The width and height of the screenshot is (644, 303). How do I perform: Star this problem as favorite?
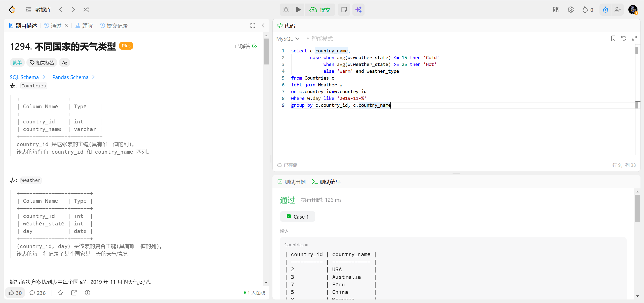60,293
